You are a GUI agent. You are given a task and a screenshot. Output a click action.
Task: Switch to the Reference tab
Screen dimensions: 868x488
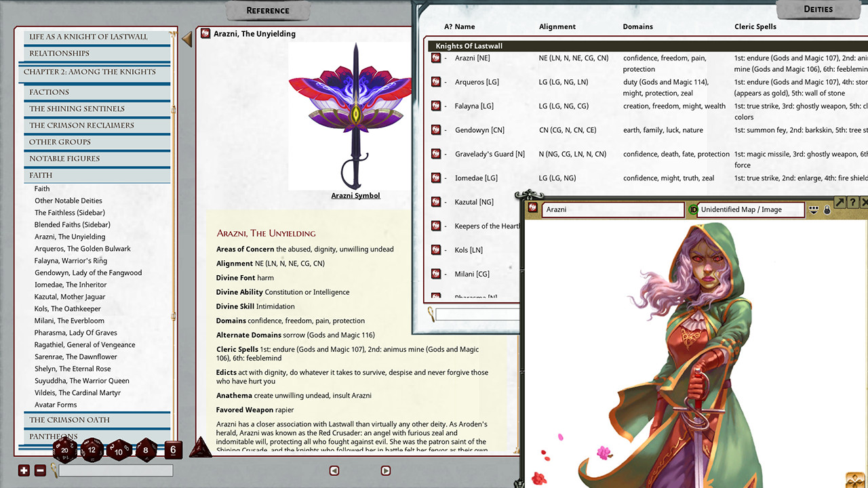coord(267,11)
